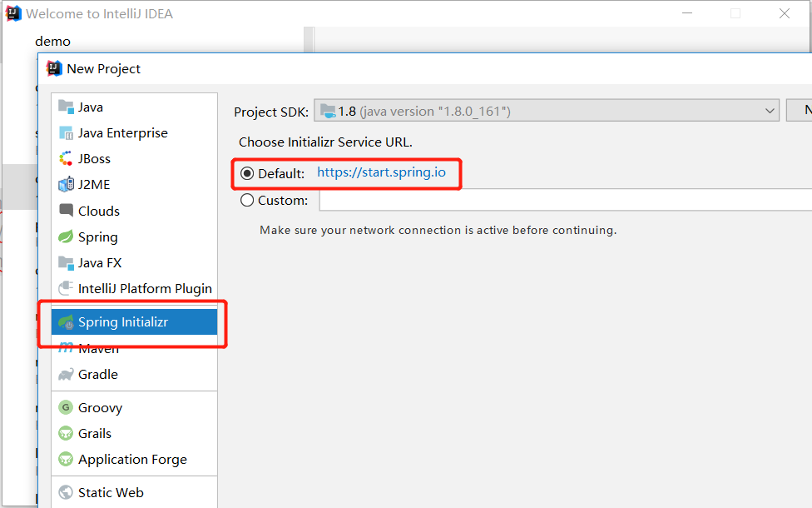Click the custom Initializr URL input field

click(x=566, y=200)
